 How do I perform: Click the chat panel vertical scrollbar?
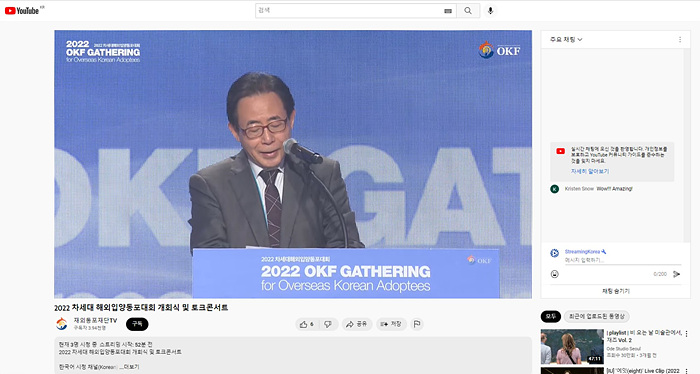point(687,145)
